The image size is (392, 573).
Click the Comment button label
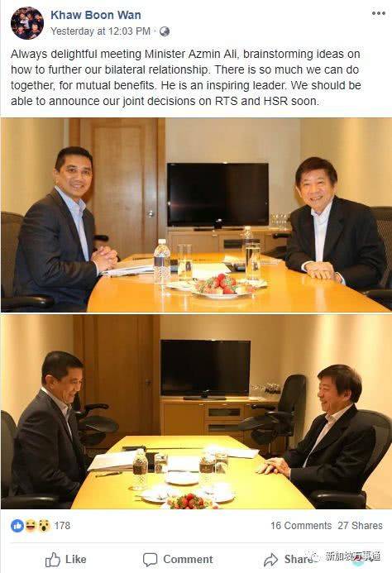pos(188,559)
